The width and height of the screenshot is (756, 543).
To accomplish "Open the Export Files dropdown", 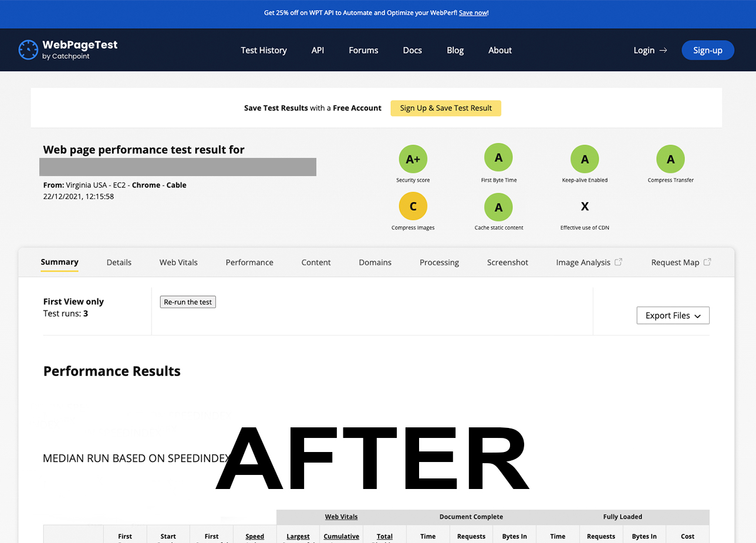I will pos(673,315).
